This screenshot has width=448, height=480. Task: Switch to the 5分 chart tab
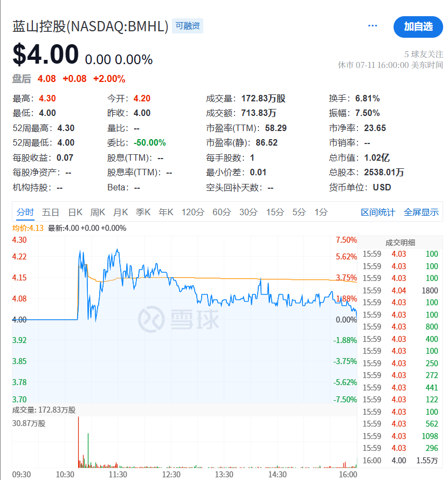[299, 212]
